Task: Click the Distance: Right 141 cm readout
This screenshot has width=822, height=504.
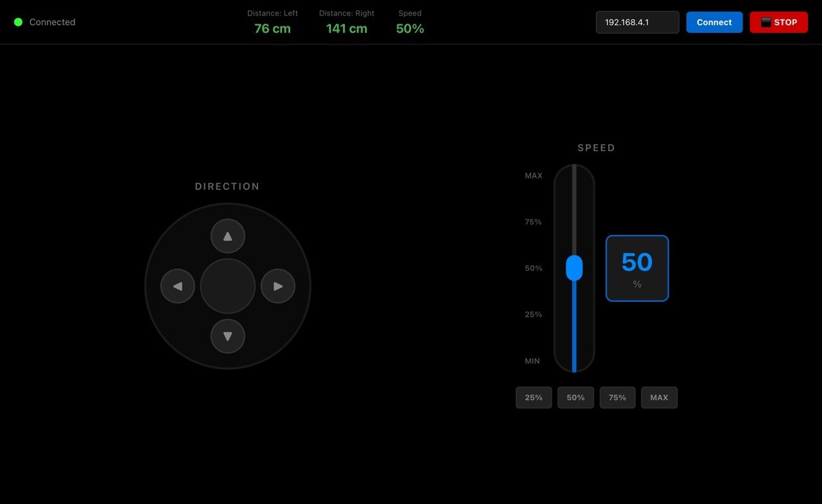Action: (347, 22)
